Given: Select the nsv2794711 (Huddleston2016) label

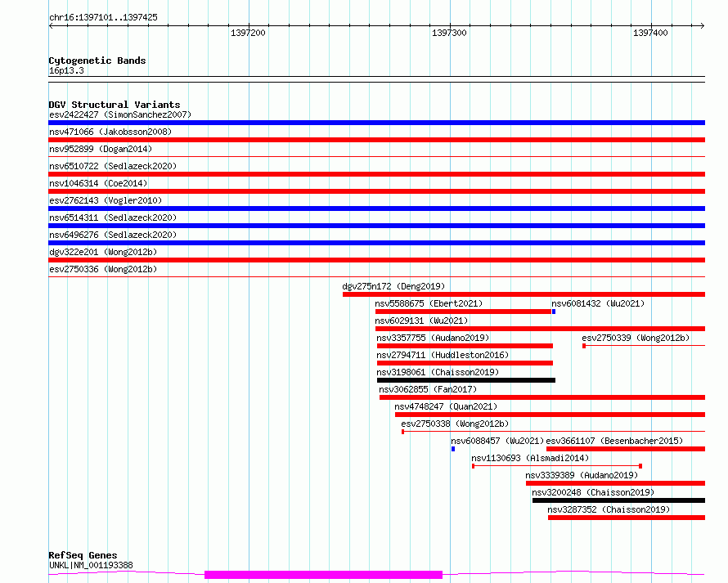Looking at the screenshot, I should click(x=443, y=355).
